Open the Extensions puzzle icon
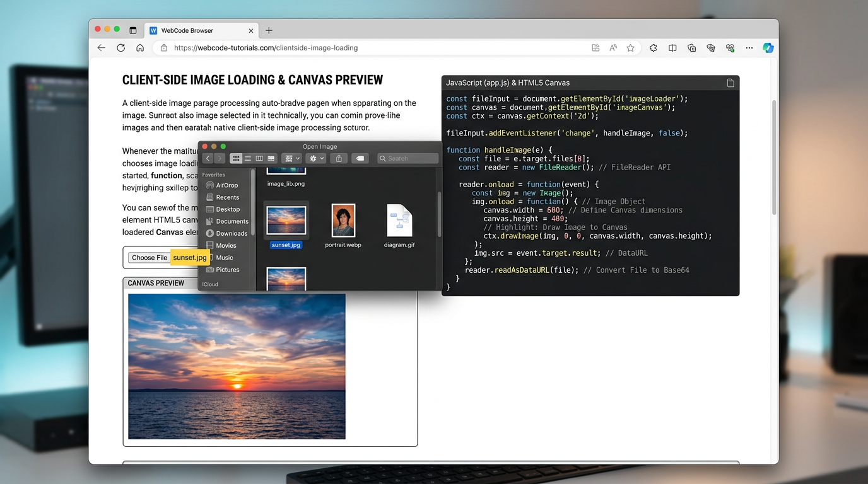 (x=654, y=48)
